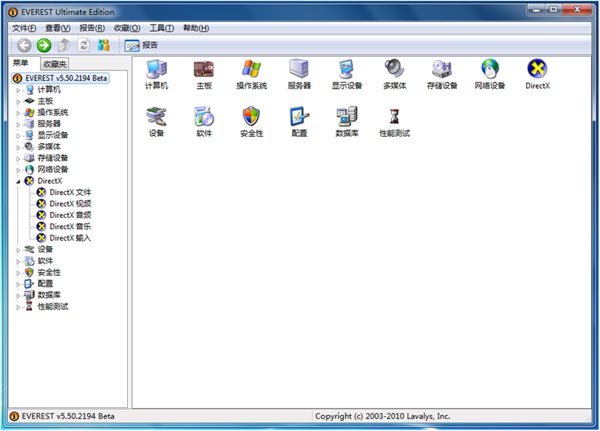Select the EVEREST v5.50.2194 Beta root node
Screen dimensions: 600x431
click(68, 77)
